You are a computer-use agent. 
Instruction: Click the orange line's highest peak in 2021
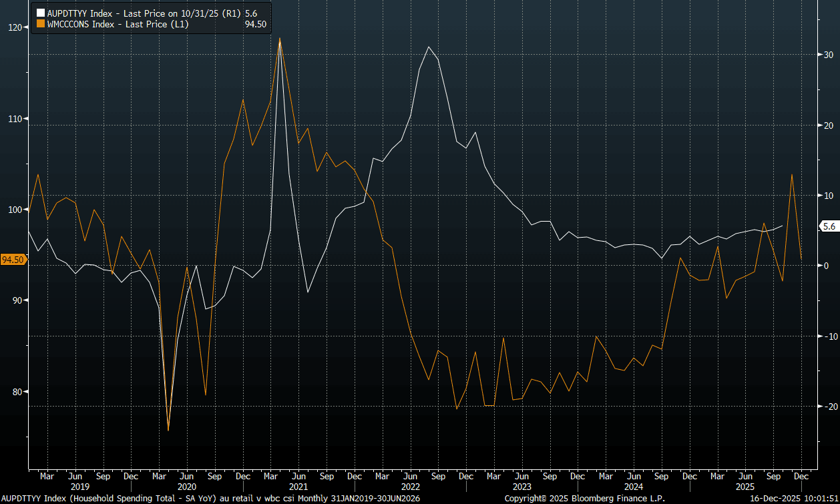coord(280,38)
